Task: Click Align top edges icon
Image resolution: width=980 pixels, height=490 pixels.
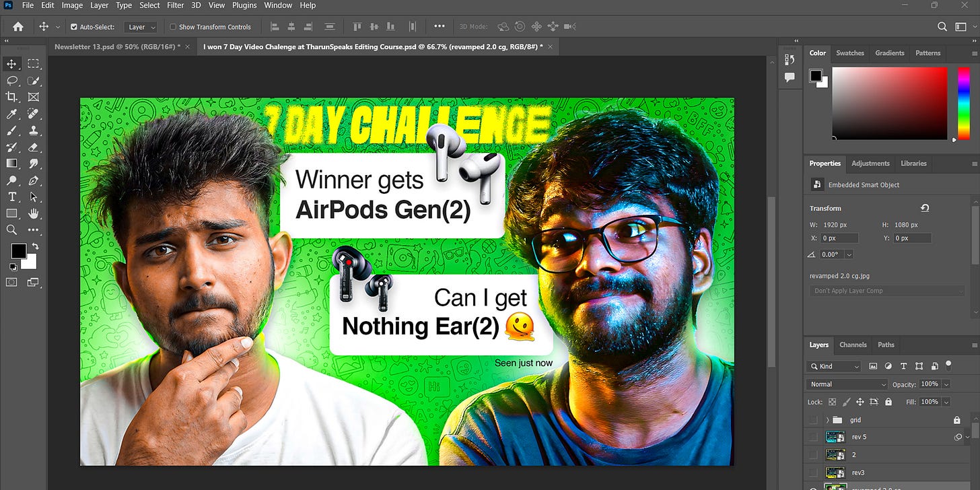Action: pyautogui.click(x=357, y=27)
